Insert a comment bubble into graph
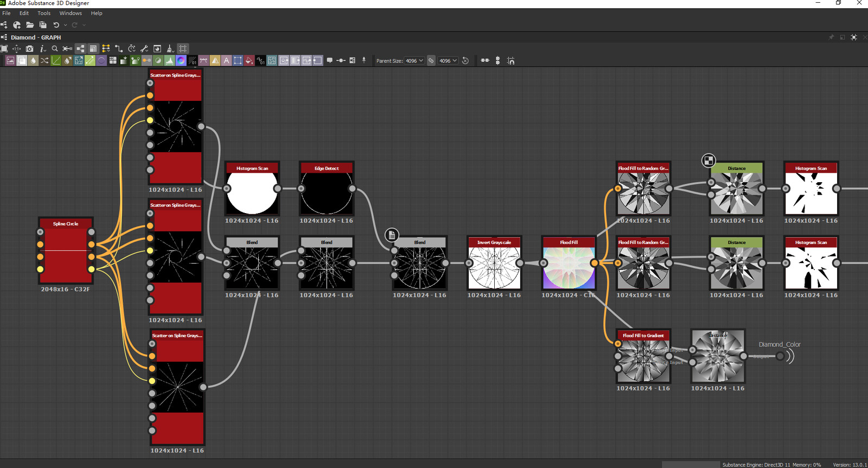Viewport: 868px width, 468px height. coord(329,60)
